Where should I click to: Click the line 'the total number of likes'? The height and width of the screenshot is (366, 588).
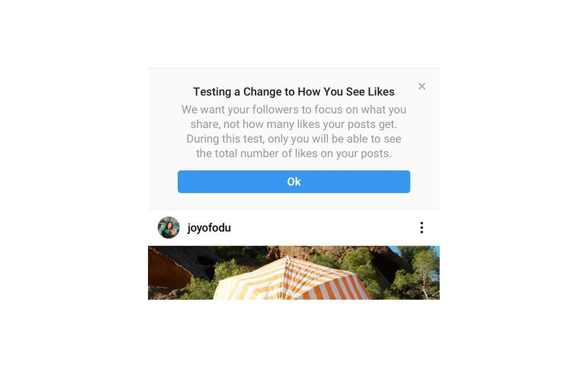[294, 153]
